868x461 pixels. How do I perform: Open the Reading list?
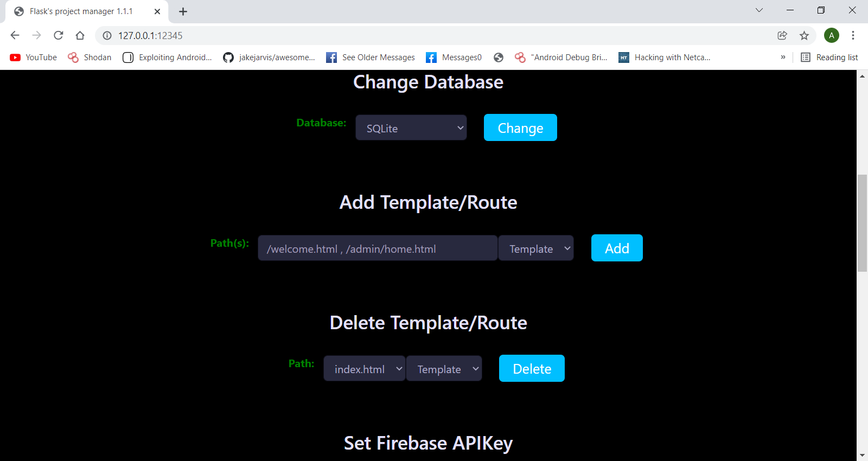pos(829,57)
